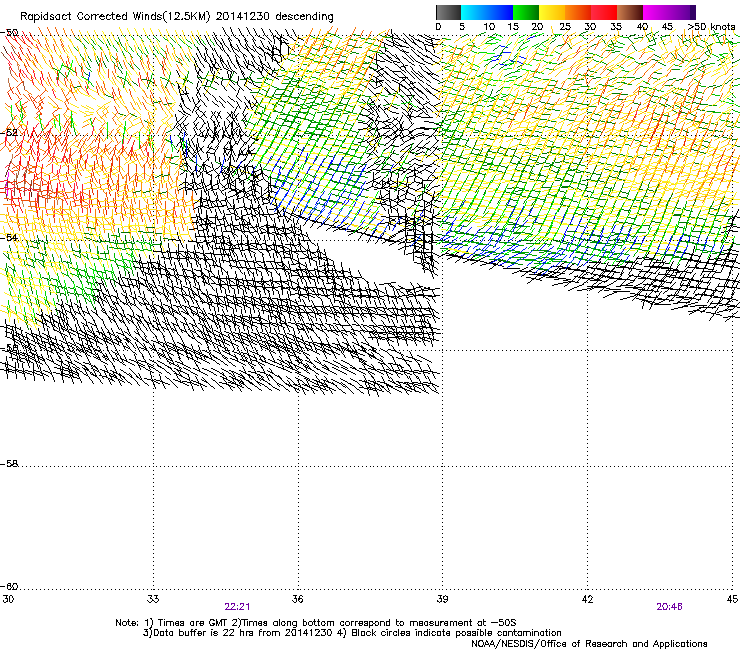740x650 pixels.
Task: Click the purple time label '22:21'
Action: (x=237, y=607)
